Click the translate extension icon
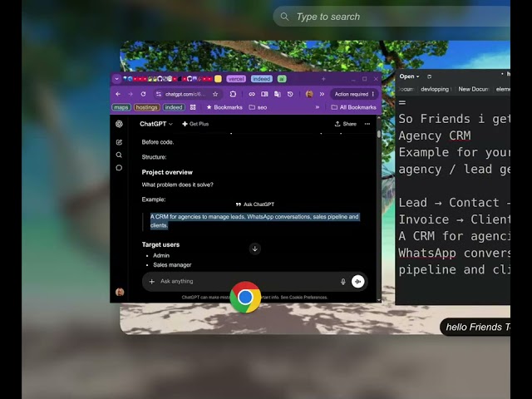This screenshot has height=399, width=532. point(277,94)
